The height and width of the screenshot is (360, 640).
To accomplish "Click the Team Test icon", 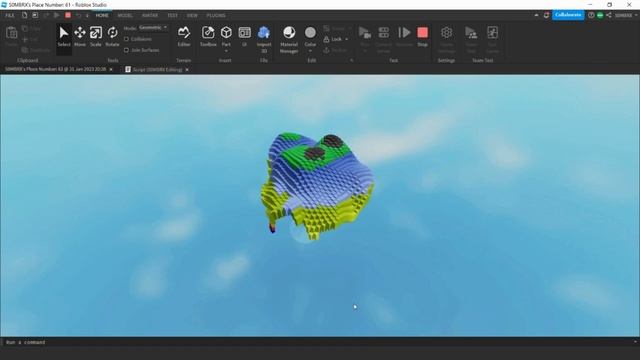I will [x=471, y=32].
